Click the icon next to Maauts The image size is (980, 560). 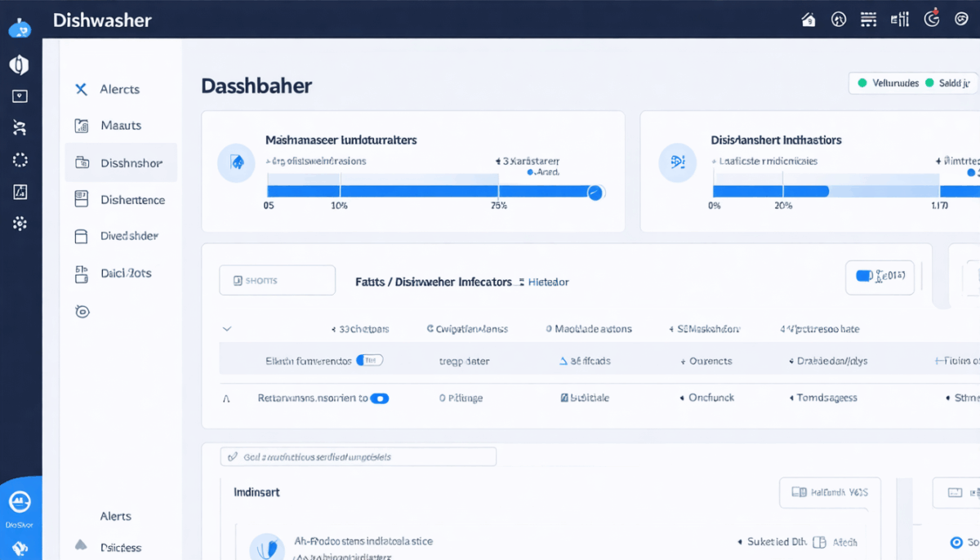coord(81,126)
